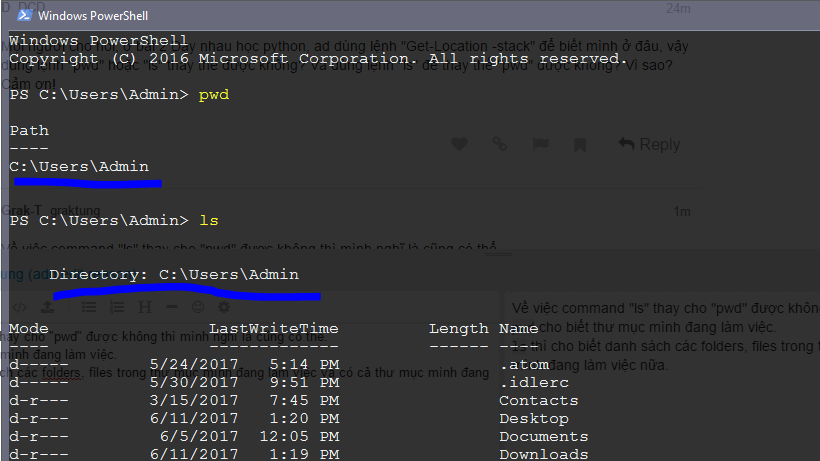Click the typed 'pwd' command
The height and width of the screenshot is (461, 820).
[x=214, y=95]
